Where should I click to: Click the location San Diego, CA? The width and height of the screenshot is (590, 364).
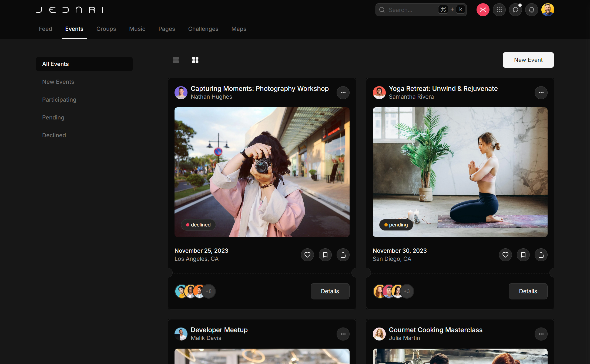pyautogui.click(x=392, y=259)
